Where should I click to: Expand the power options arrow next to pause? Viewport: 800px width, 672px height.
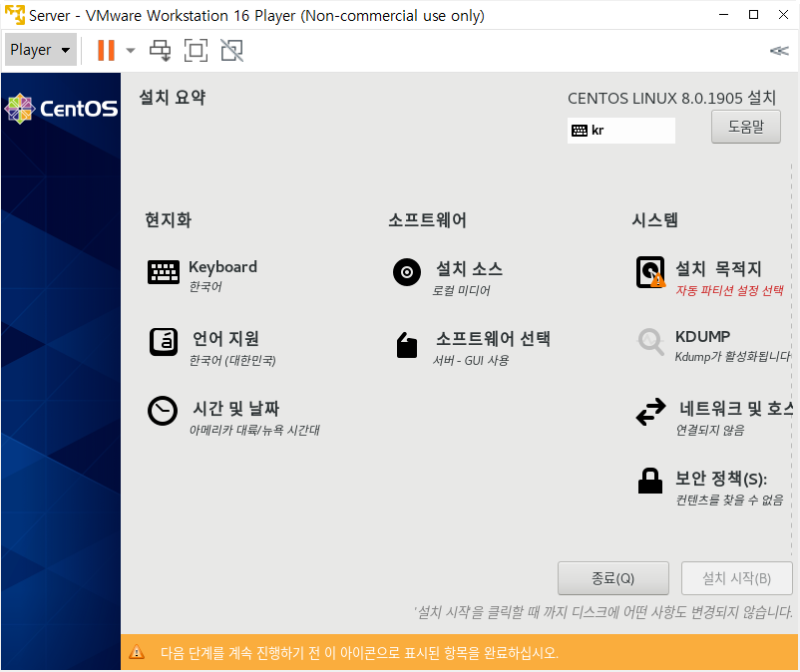click(x=131, y=51)
